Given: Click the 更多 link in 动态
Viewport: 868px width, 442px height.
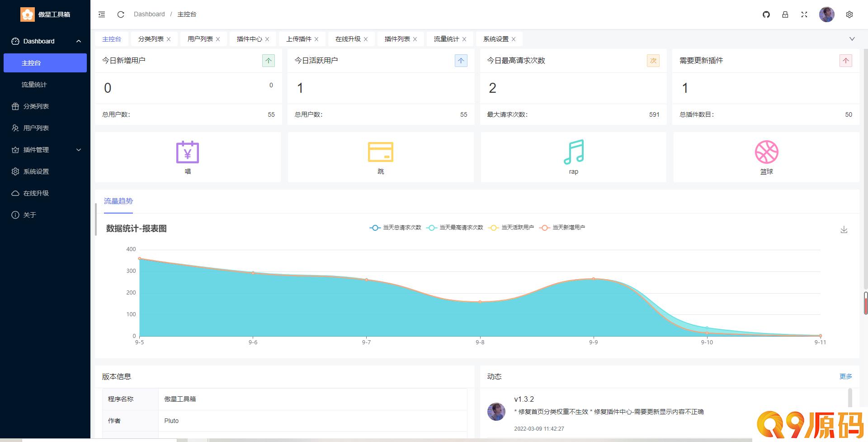Looking at the screenshot, I should click(x=846, y=376).
